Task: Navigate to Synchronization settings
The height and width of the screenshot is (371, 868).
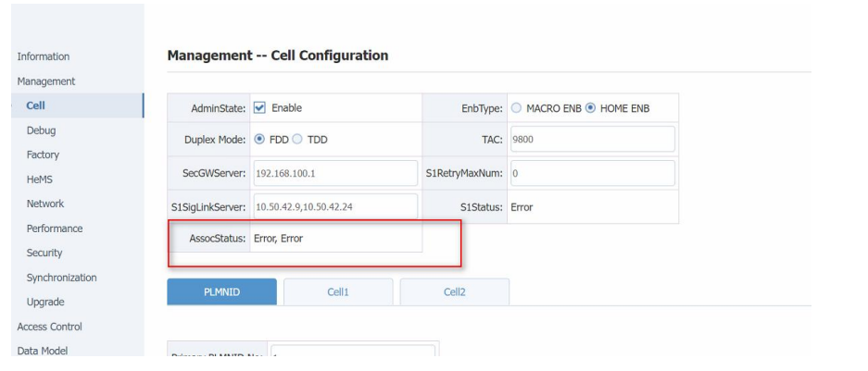Action: (x=61, y=278)
